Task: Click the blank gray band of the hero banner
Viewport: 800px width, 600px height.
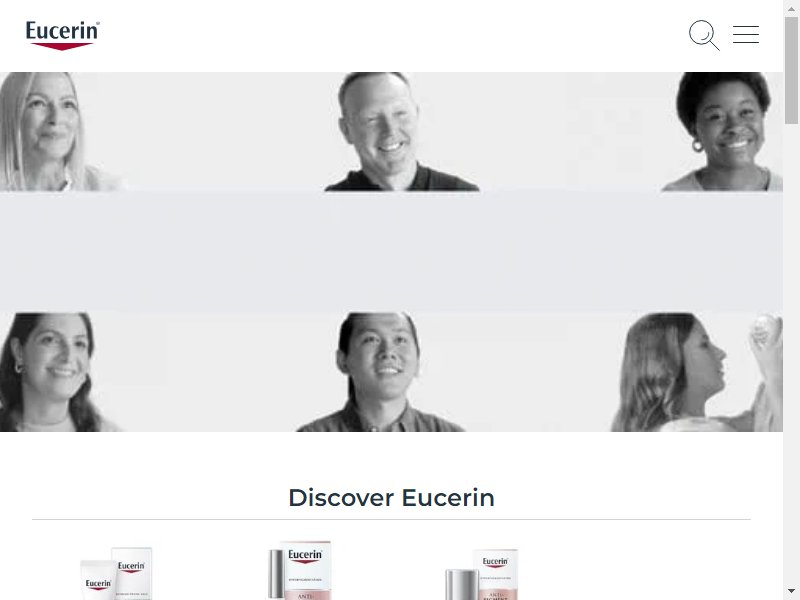Action: click(x=391, y=252)
